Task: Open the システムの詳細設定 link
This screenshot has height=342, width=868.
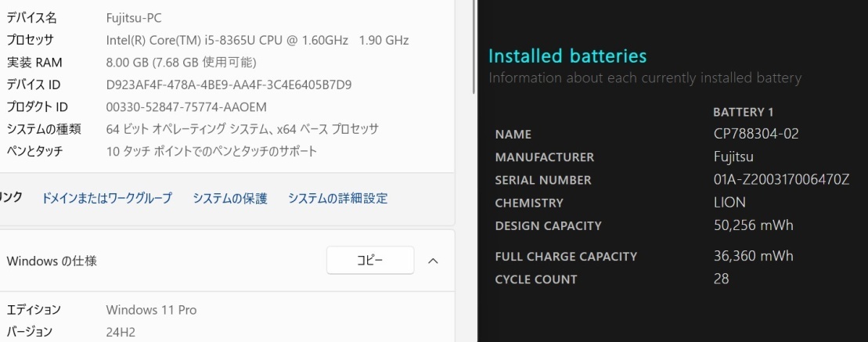Action: coord(337,198)
